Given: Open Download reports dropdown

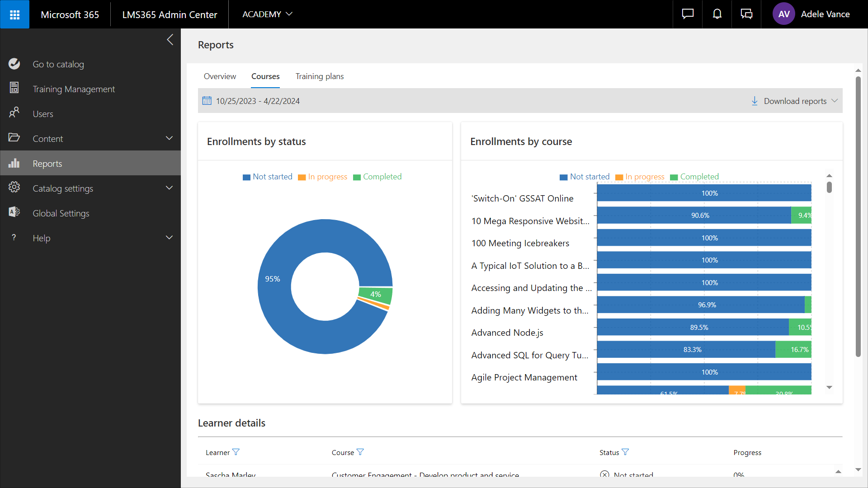Looking at the screenshot, I should tap(794, 101).
